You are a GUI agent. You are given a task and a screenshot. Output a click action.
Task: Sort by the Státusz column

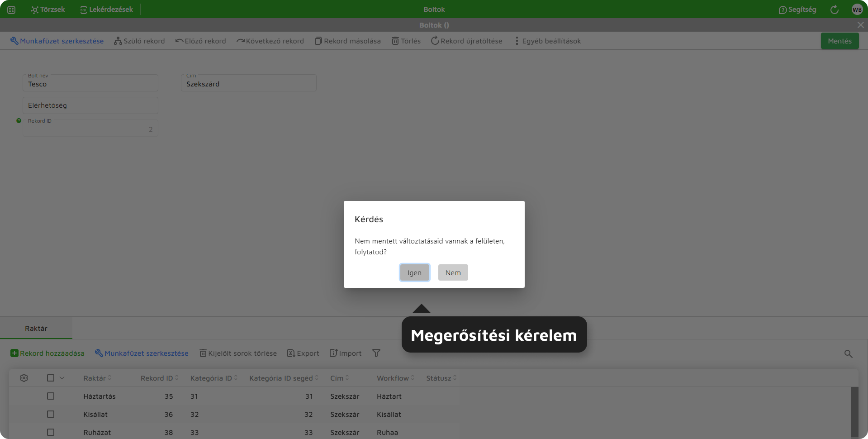441,378
